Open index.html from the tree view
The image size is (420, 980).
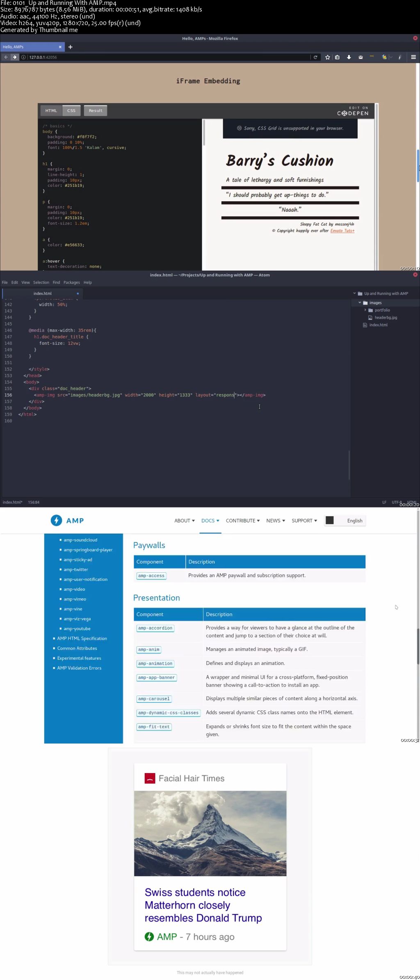(378, 325)
